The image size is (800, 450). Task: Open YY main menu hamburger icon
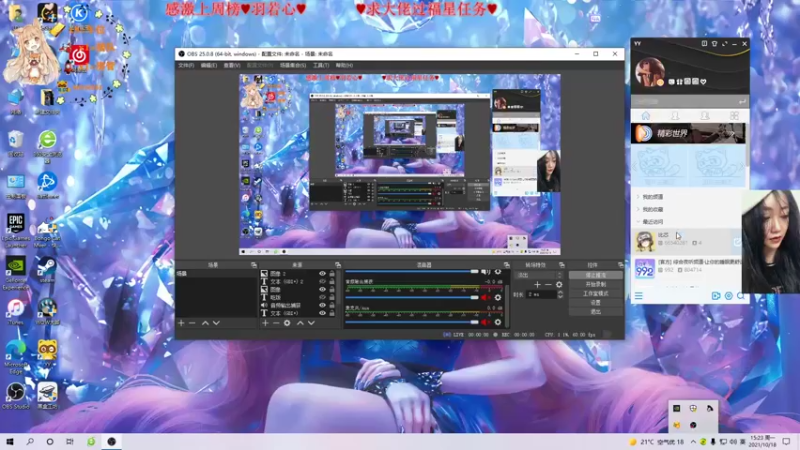(639, 296)
